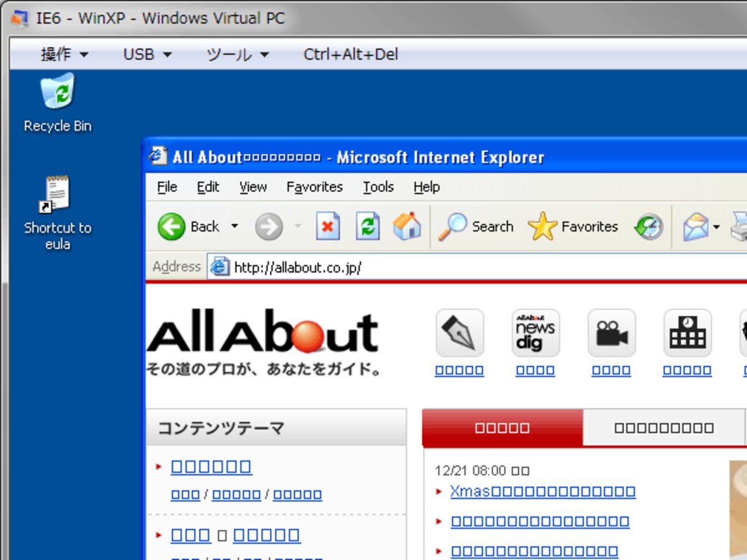Image resolution: width=747 pixels, height=560 pixels.
Task: Open the Xmas headline link
Action: pos(543,492)
